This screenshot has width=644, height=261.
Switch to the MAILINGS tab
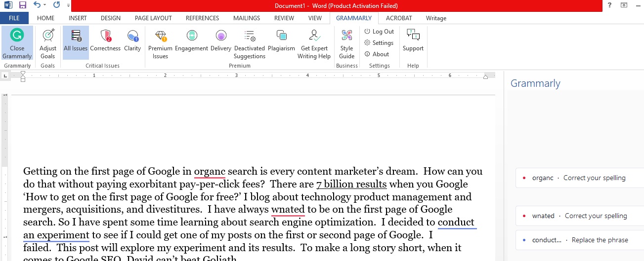(x=246, y=18)
